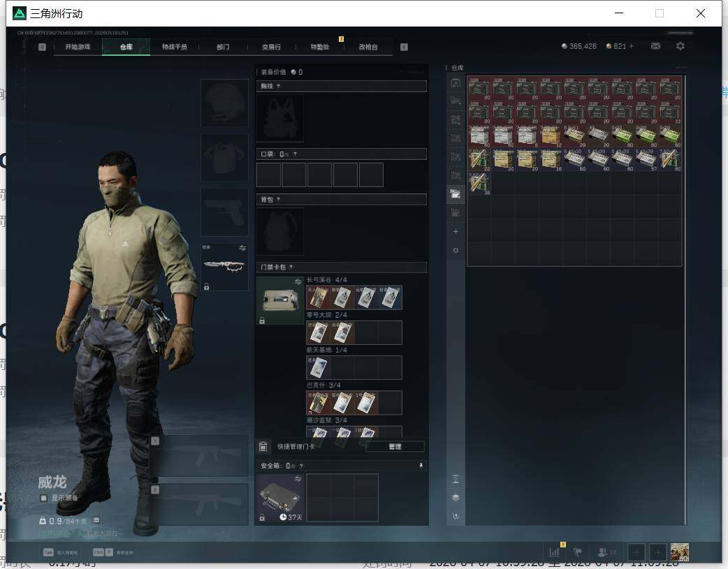Select the empty primary weapon slot 2
The image size is (728, 569).
(x=200, y=505)
